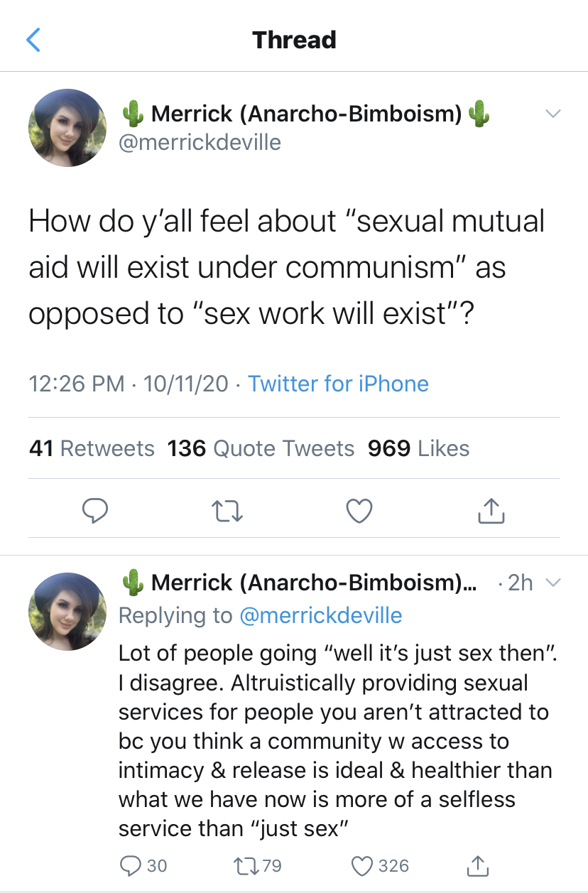The image size is (588, 893).
Task: Share the main tweet
Action: [x=491, y=510]
